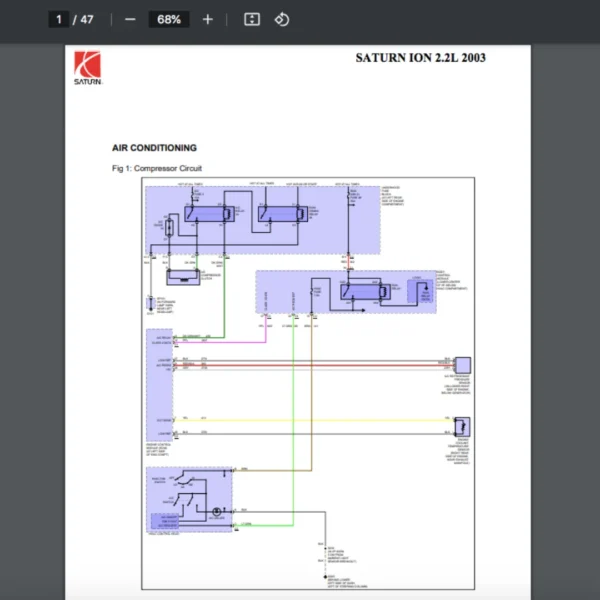Screen dimensions: 600x600
Task: Zoom in with the plus button
Action: (x=208, y=20)
